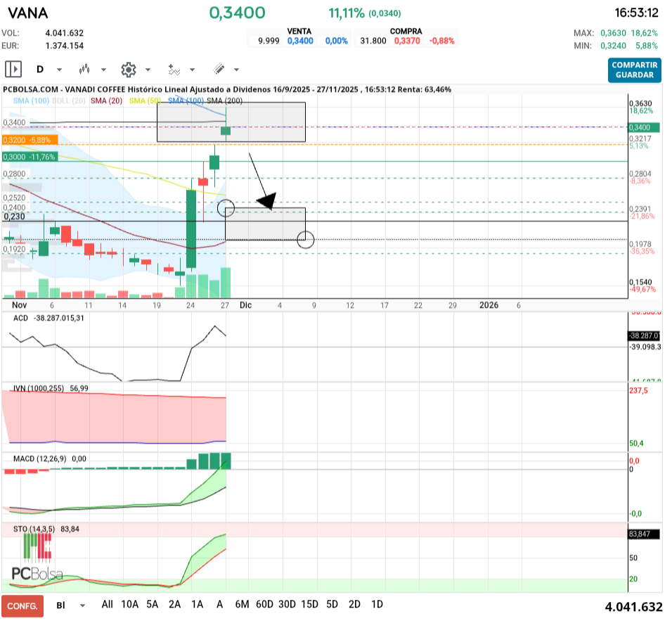672x621 pixels.
Task: Expand the drawing tools dropdown arrow
Action: coord(236,70)
